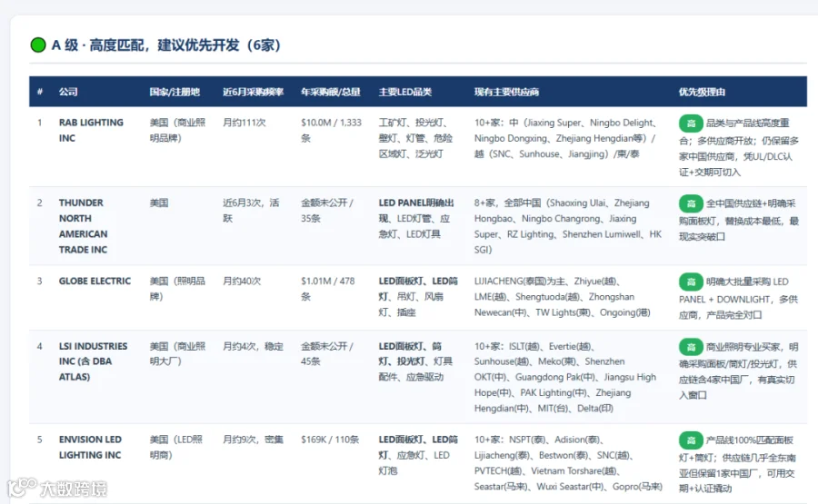Click the green 高 badge in LSI INDUSTRIES row
This screenshot has width=818, height=504.
tap(691, 347)
